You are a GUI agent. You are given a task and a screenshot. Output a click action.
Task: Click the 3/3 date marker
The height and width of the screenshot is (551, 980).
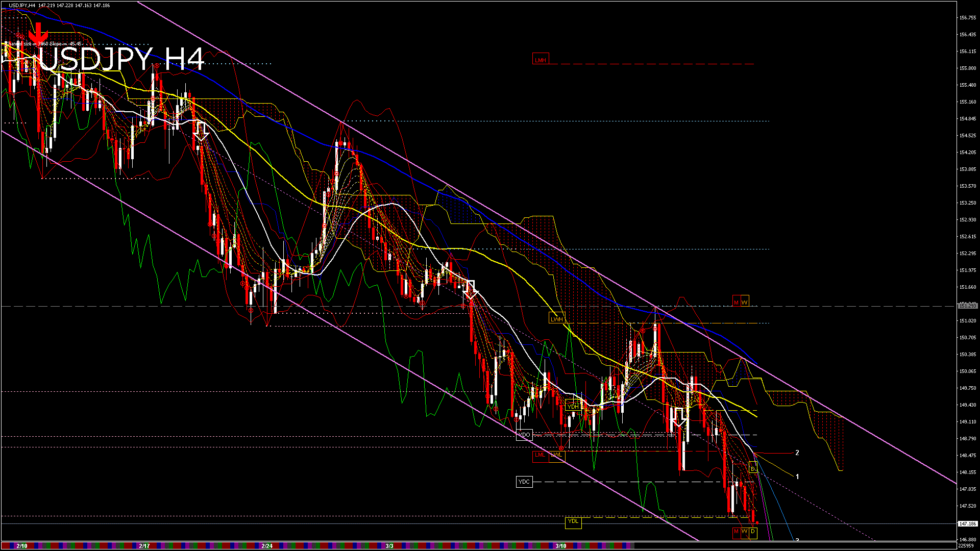[x=389, y=546]
